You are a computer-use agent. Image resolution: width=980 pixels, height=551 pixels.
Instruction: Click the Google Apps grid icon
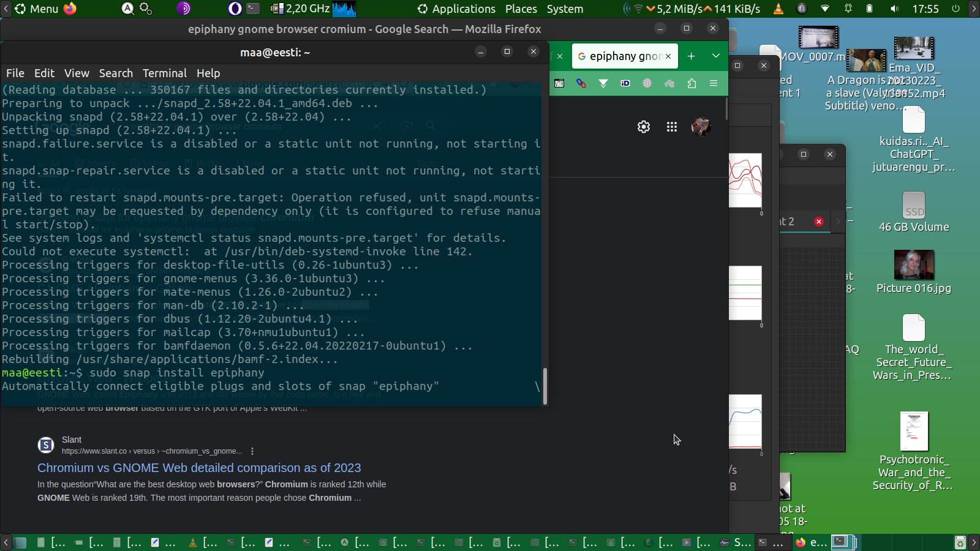[672, 127]
